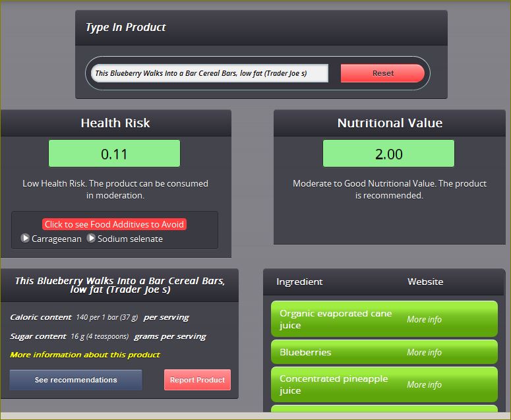Click the Carrageenan additive label
This screenshot has width=511, height=420.
(x=57, y=239)
